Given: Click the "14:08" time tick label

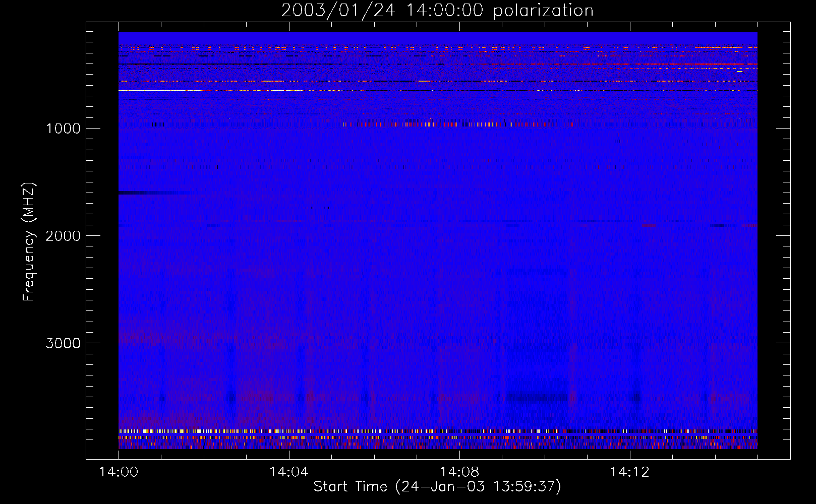Looking at the screenshot, I should [x=459, y=472].
